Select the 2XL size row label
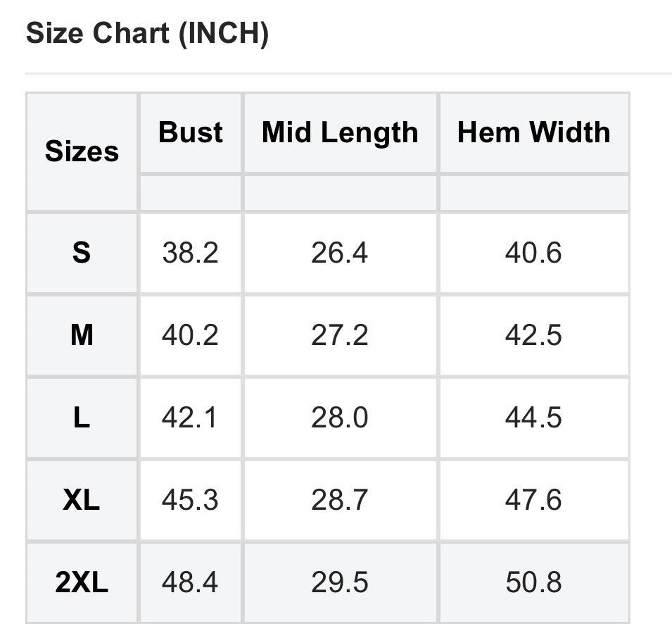The height and width of the screenshot is (638, 672). 82,583
